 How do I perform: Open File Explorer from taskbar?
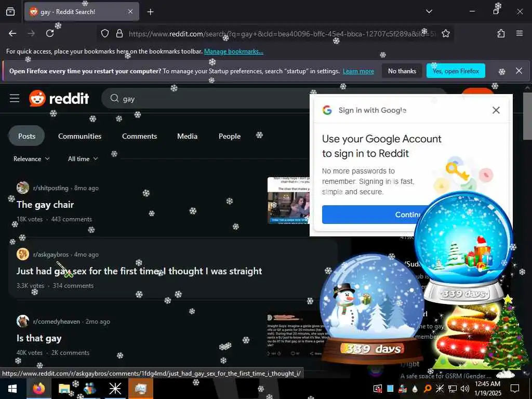(x=64, y=389)
